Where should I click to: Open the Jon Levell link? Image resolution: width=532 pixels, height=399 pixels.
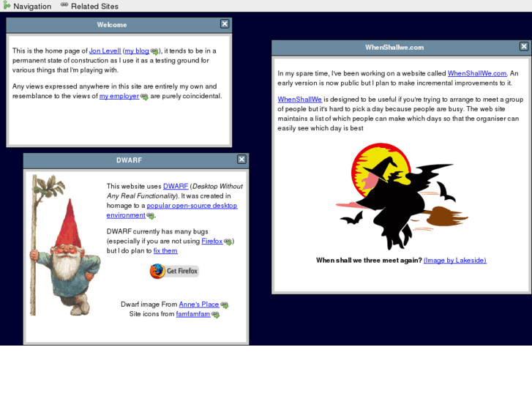coord(105,51)
